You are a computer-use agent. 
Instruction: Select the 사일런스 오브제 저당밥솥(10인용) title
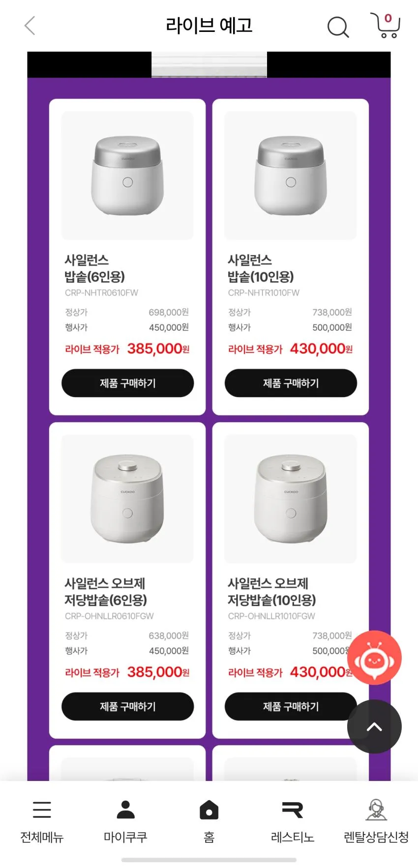[272, 591]
